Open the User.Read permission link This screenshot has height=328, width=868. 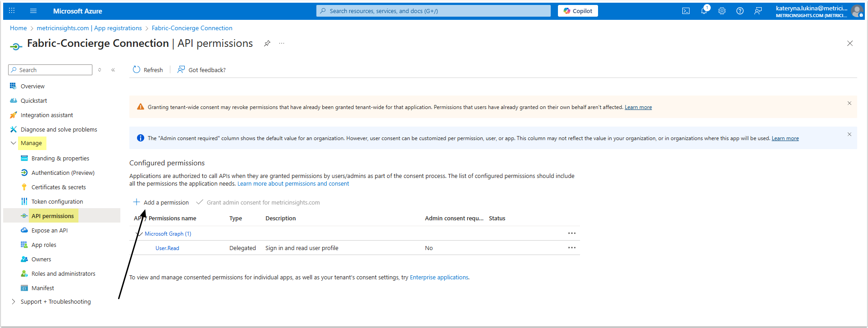tap(167, 248)
